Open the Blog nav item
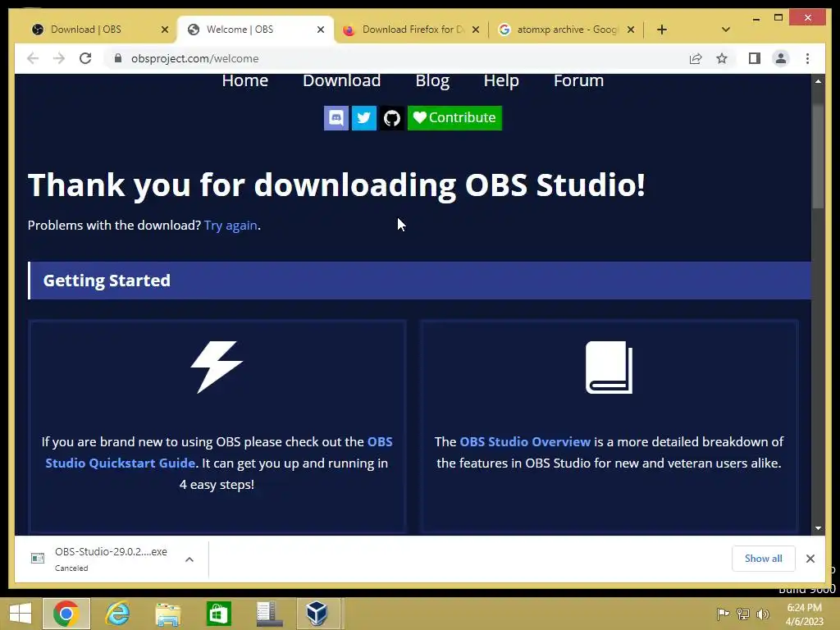Image resolution: width=840 pixels, height=630 pixels. point(432,80)
